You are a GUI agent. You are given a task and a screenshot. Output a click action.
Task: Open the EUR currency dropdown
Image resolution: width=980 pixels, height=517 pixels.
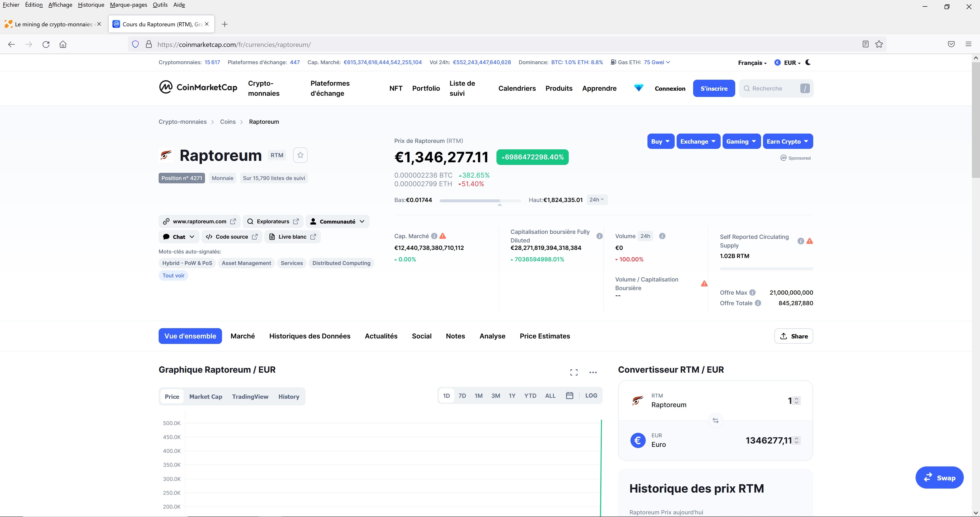(788, 63)
